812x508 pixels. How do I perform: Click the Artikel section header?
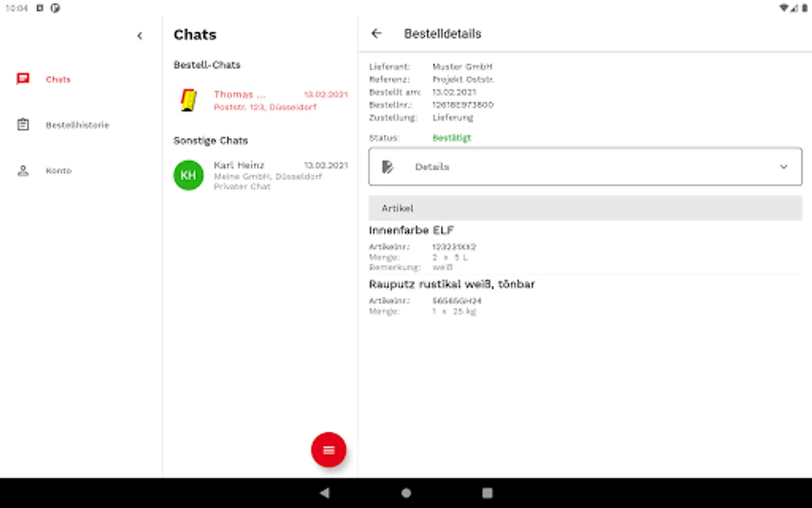585,208
